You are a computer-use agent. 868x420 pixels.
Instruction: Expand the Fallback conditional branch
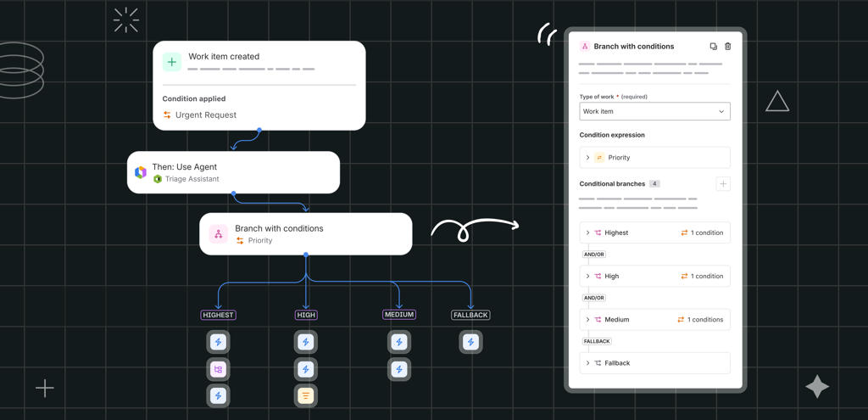click(587, 363)
